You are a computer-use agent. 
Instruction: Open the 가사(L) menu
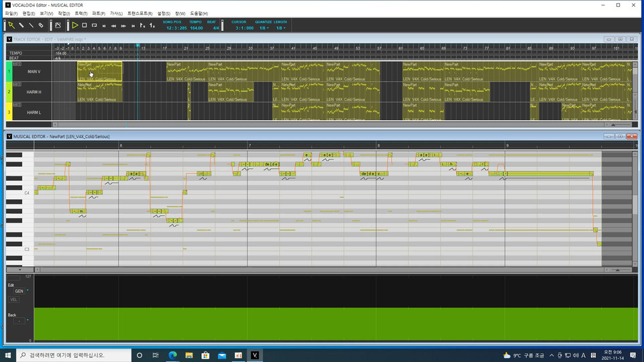116,13
